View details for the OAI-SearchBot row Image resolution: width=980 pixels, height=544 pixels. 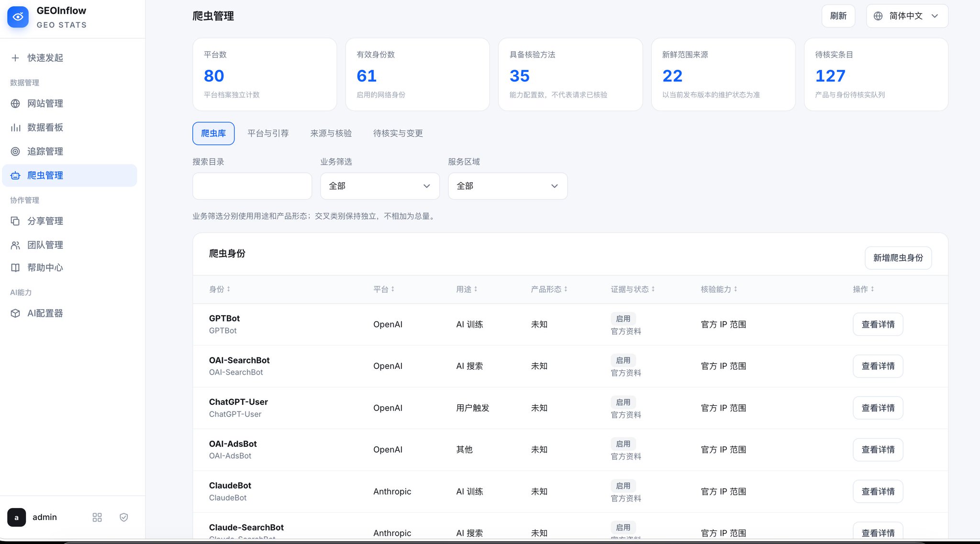coord(878,366)
